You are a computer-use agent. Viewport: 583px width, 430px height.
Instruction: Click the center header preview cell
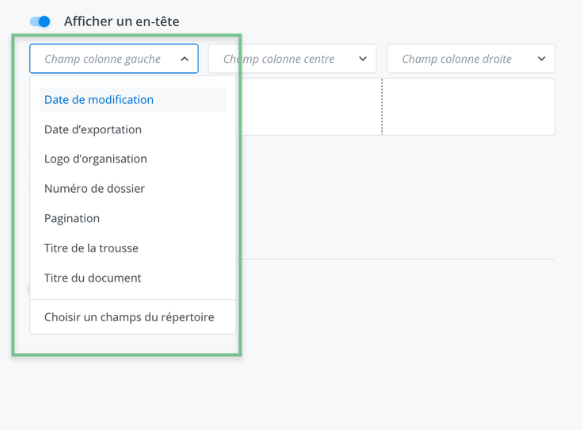(312, 107)
